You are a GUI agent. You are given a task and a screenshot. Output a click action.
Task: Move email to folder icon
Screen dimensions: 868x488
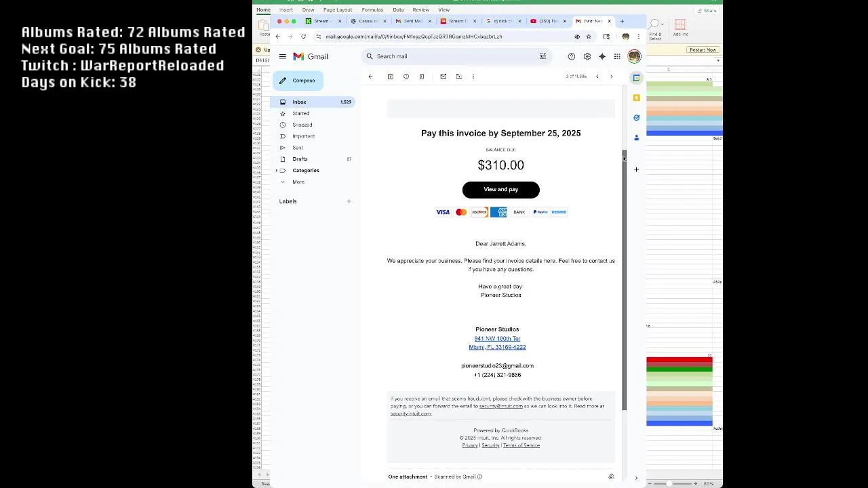coord(459,77)
